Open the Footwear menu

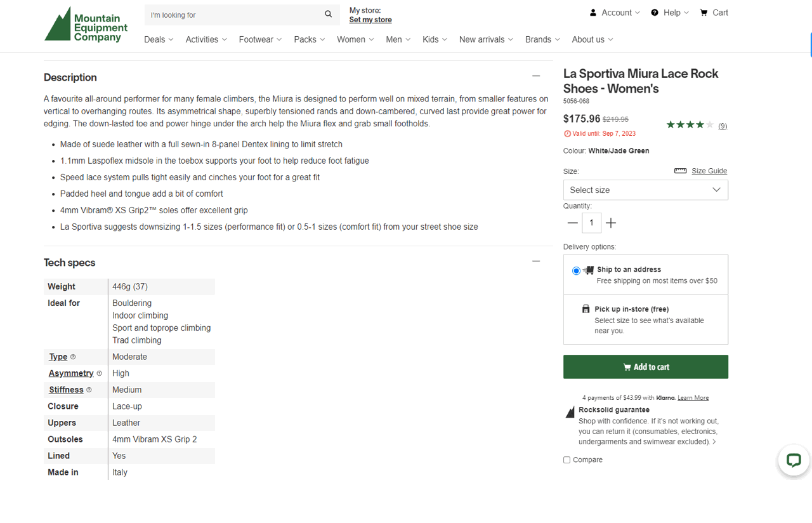tap(260, 39)
